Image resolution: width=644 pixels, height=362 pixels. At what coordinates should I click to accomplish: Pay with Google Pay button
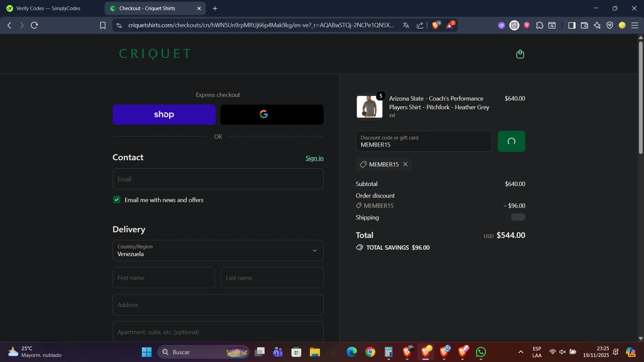(272, 115)
